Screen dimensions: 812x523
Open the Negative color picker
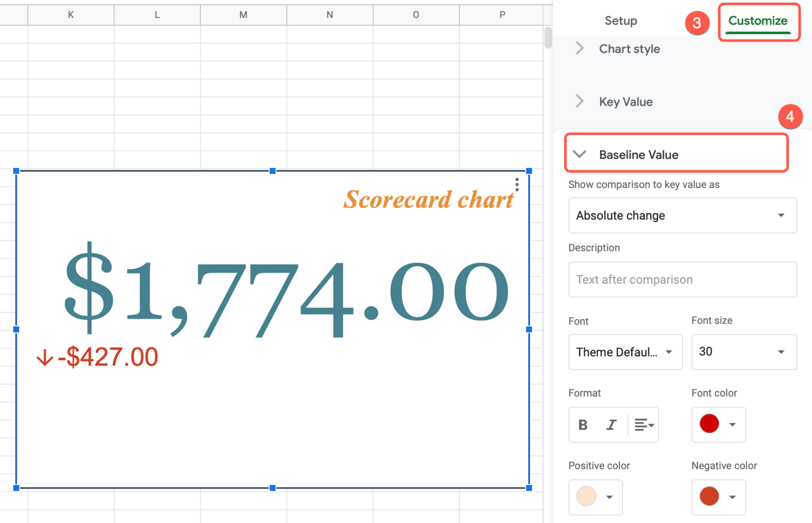point(732,497)
